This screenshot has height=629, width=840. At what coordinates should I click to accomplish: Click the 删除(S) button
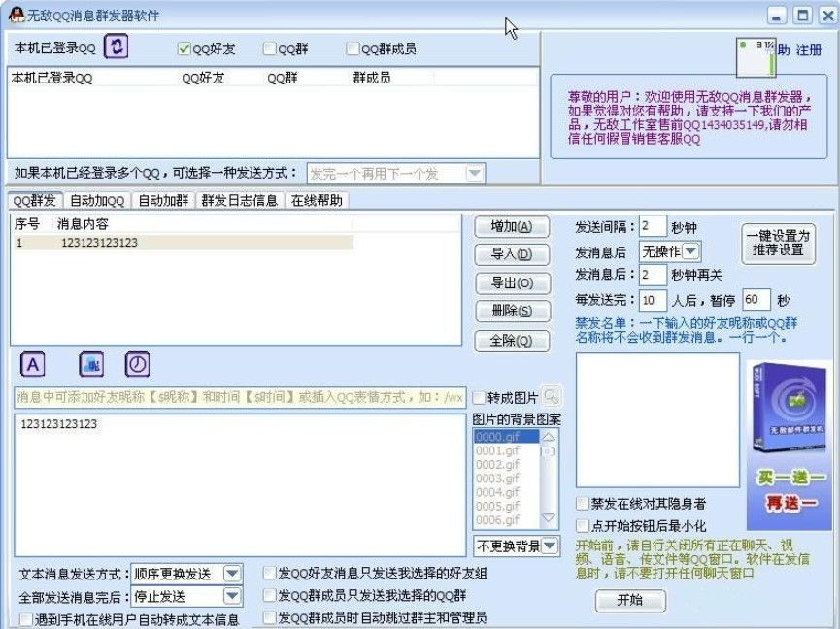[513, 311]
